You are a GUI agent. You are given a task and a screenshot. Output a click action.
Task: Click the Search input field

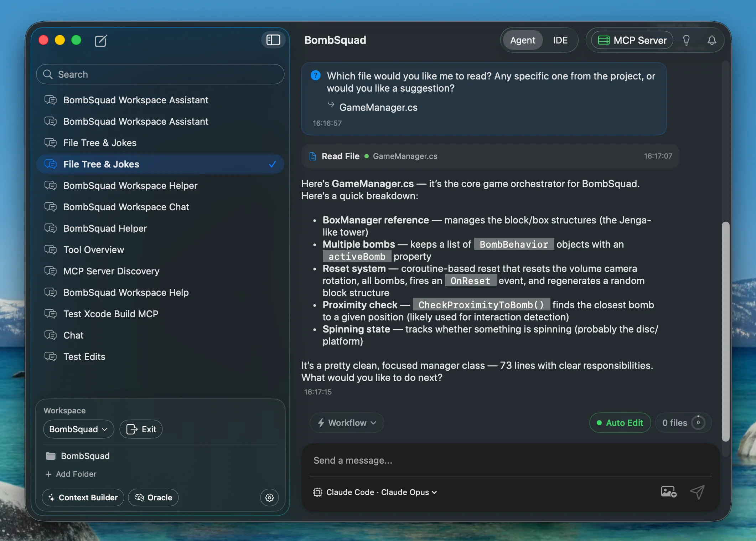point(160,74)
